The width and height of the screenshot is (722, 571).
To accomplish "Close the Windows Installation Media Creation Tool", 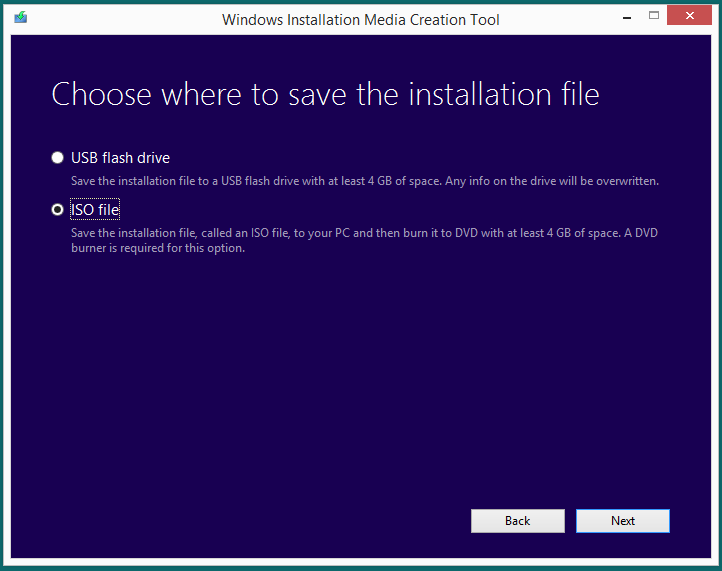I will 689,15.
